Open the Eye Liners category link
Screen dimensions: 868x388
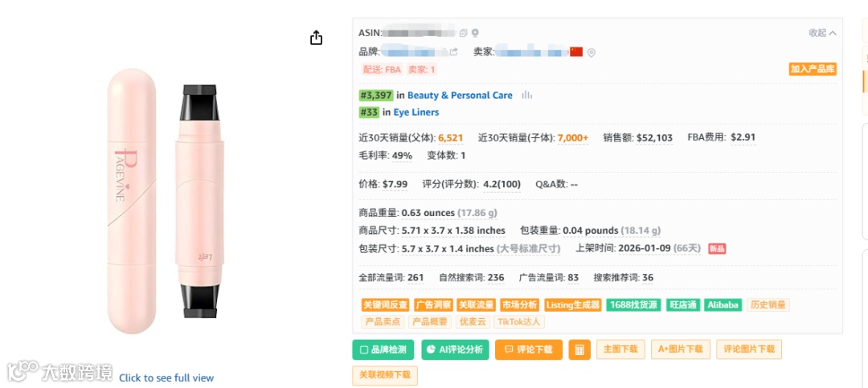416,112
